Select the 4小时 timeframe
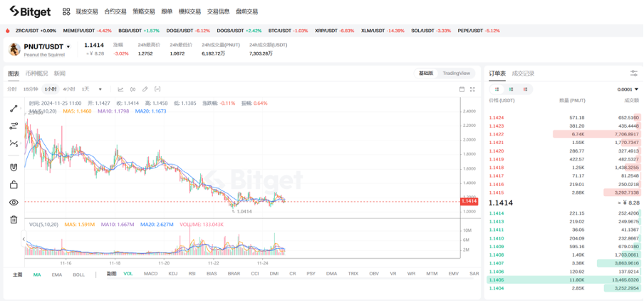Image resolution: width=644 pixels, height=301 pixels. 69,89
